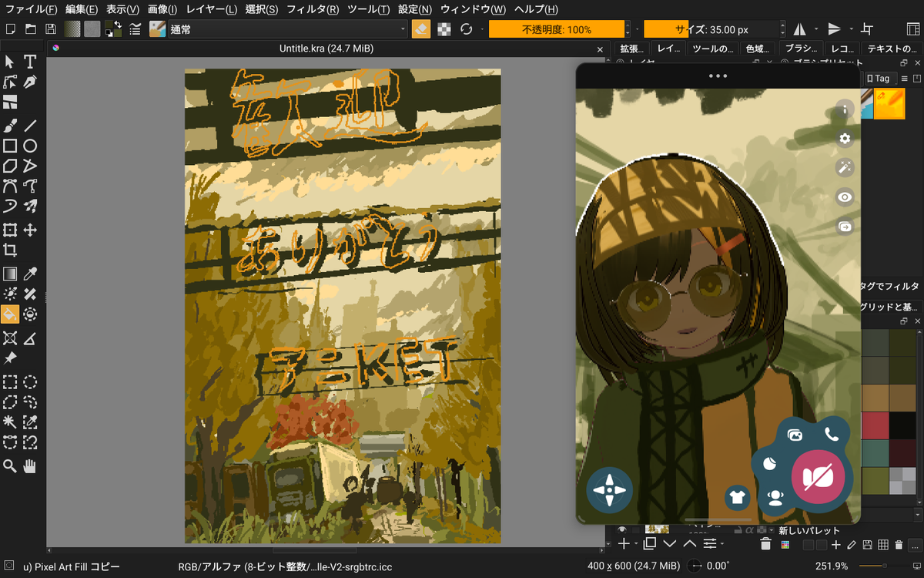924x578 pixels.
Task: Expand the horizontal mirror options arrow
Action: (815, 29)
